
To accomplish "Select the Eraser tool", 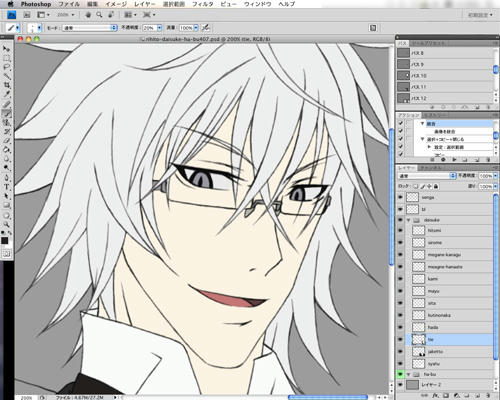I will tap(6, 141).
